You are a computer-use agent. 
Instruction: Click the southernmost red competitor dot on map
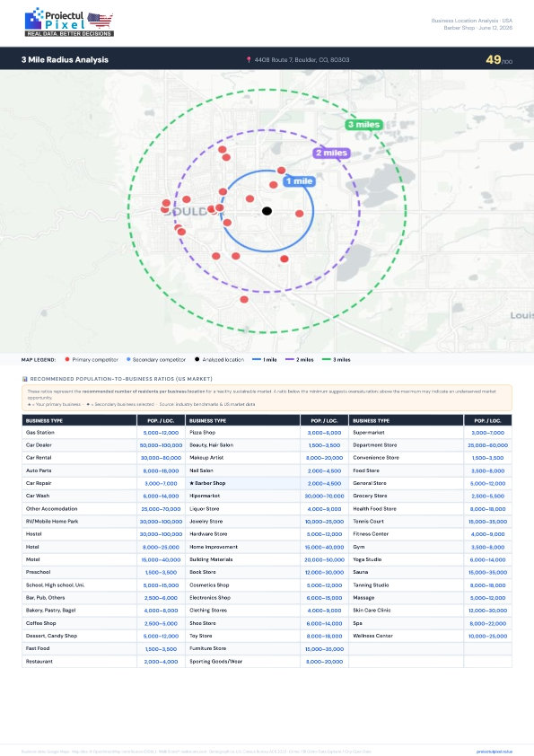pyautogui.click(x=244, y=299)
